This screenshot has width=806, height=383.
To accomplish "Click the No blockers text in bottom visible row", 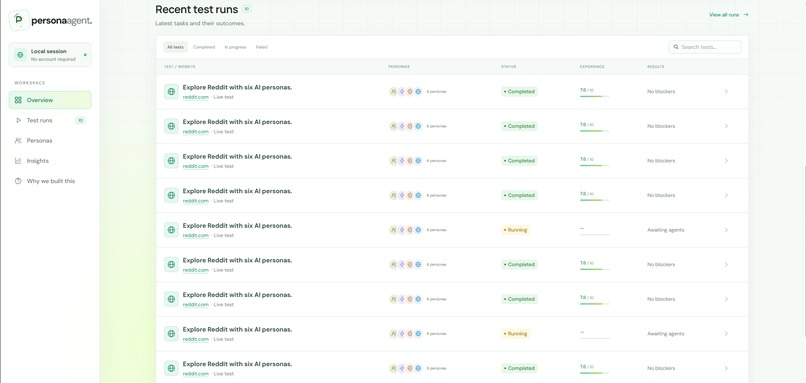I will pyautogui.click(x=661, y=368).
